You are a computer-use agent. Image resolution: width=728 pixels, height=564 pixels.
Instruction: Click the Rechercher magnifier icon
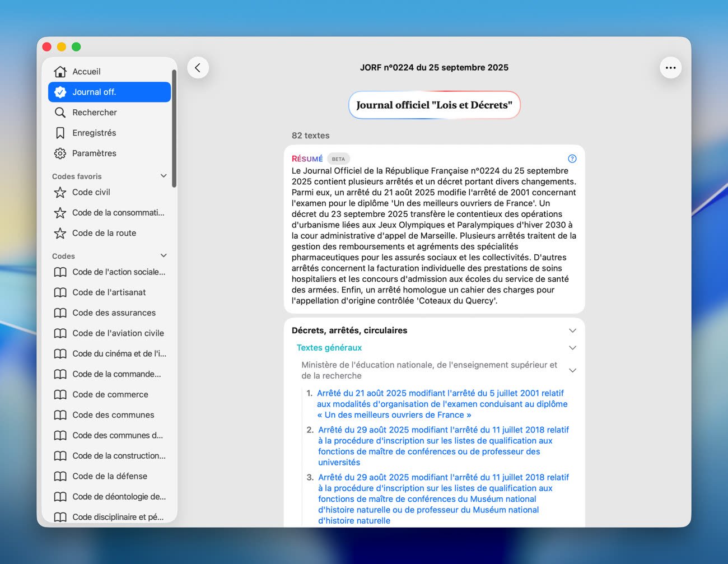(60, 113)
